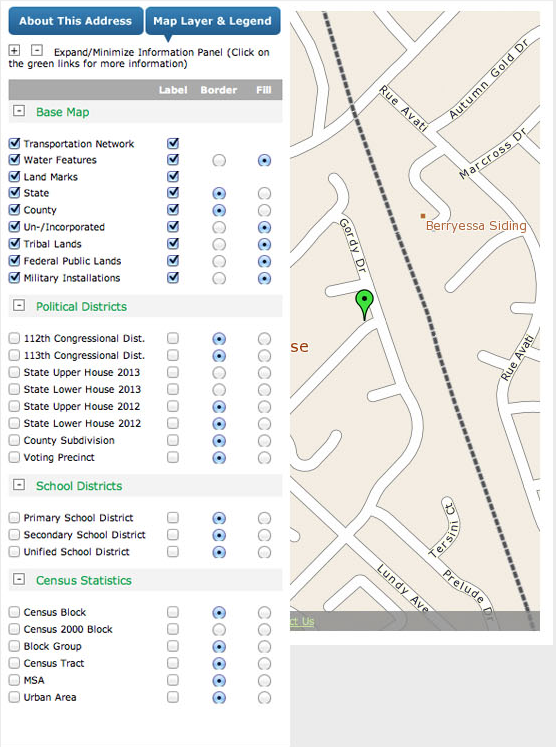
Task: Select Fill radio for Voting Precinct
Action: click(x=264, y=458)
